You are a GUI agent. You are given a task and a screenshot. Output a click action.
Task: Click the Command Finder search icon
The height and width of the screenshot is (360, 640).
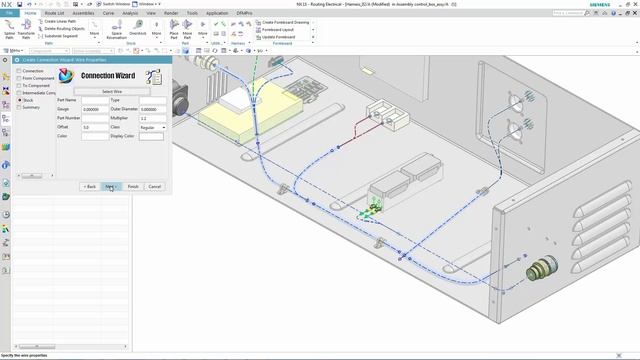587,13
